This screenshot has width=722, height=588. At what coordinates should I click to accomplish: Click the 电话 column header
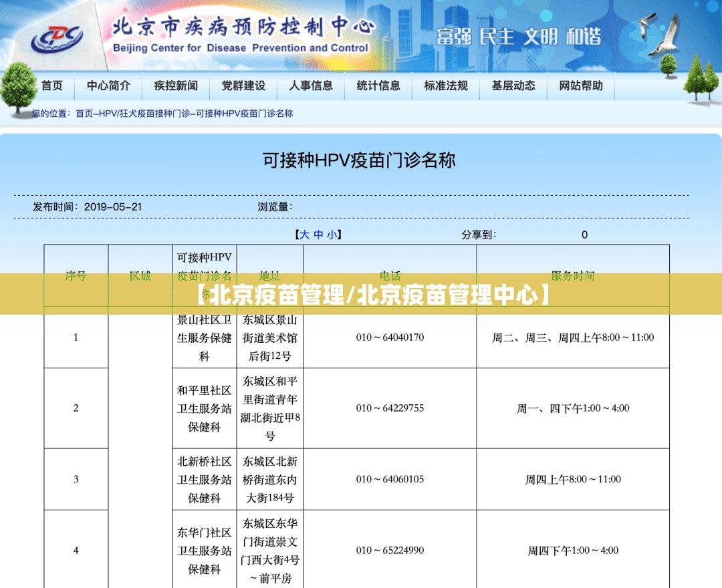tap(390, 276)
